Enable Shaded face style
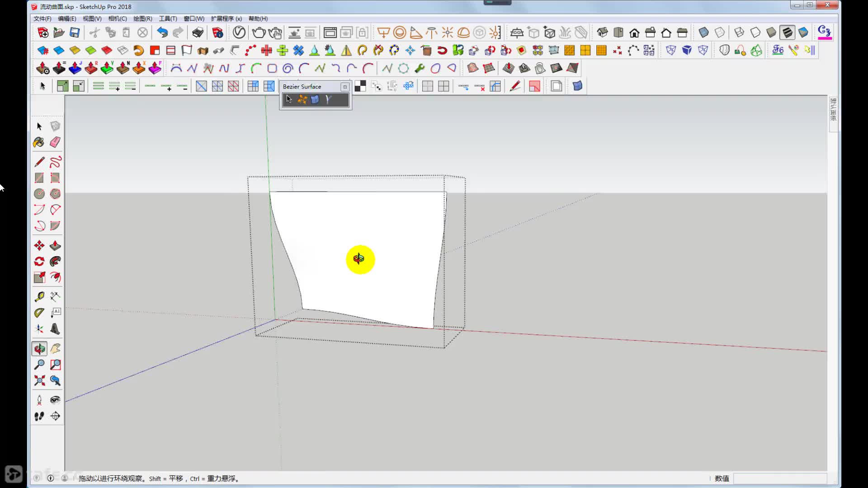The height and width of the screenshot is (488, 868). (x=771, y=33)
